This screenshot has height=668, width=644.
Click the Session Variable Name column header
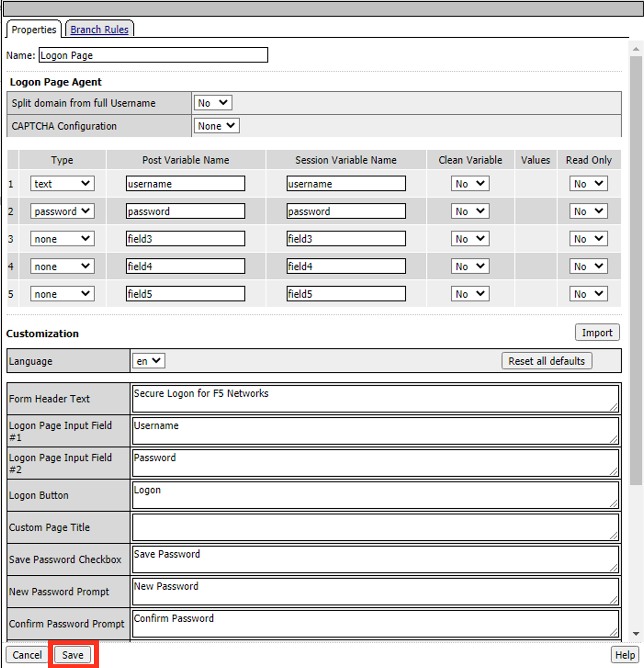coord(346,160)
